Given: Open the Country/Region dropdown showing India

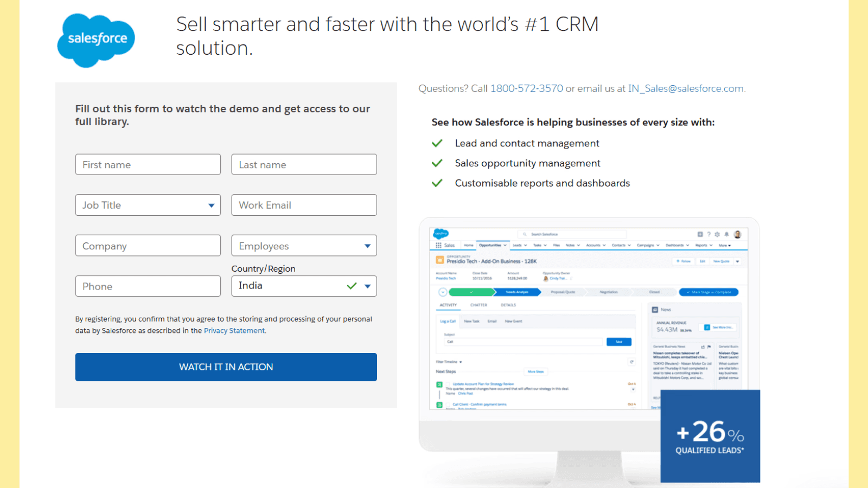Looking at the screenshot, I should (304, 286).
